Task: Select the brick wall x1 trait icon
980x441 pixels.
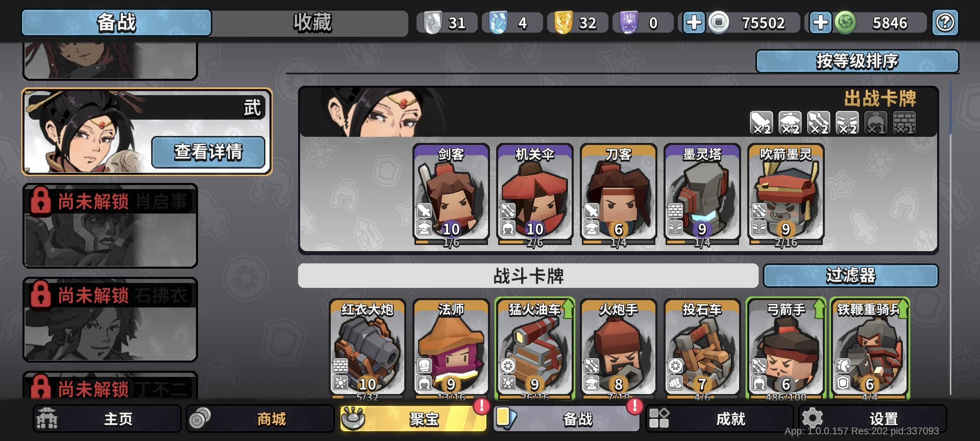Action: point(904,122)
